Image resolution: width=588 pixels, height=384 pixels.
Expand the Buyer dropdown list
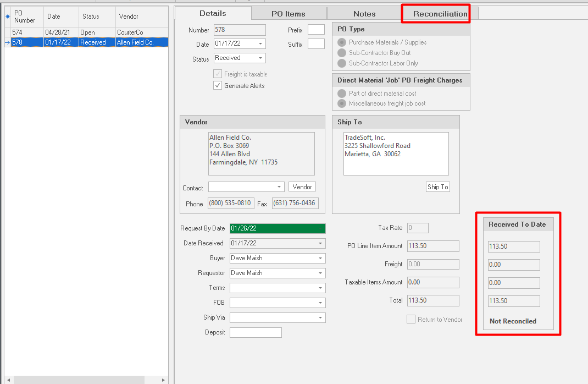(320, 258)
